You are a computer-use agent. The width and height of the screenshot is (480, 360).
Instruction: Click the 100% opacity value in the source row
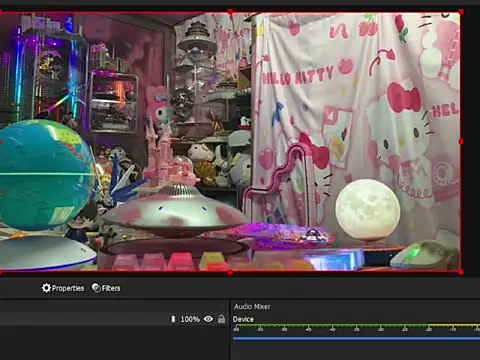[190, 319]
